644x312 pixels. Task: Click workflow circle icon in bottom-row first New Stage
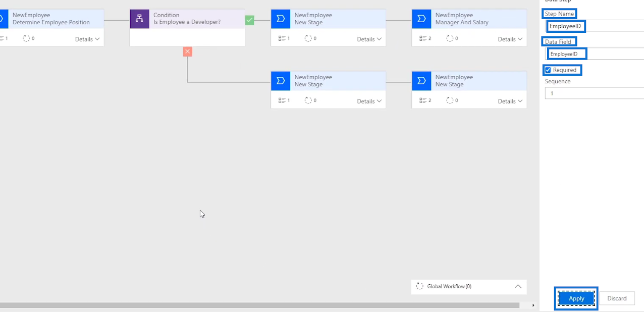(x=308, y=100)
